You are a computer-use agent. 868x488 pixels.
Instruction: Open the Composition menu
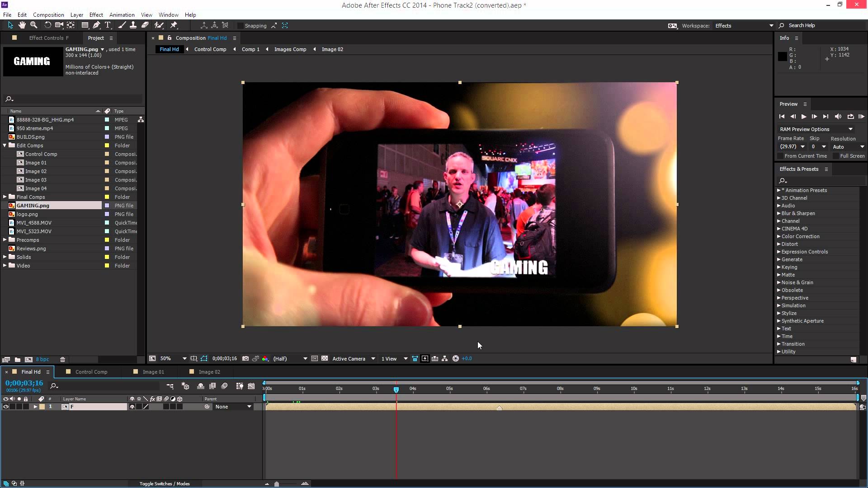pos(48,14)
